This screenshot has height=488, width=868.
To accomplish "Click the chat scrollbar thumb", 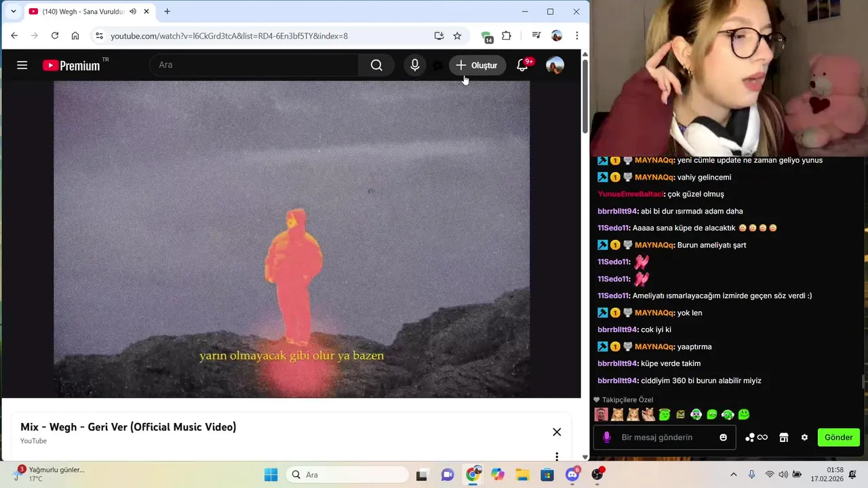I will pos(864,382).
